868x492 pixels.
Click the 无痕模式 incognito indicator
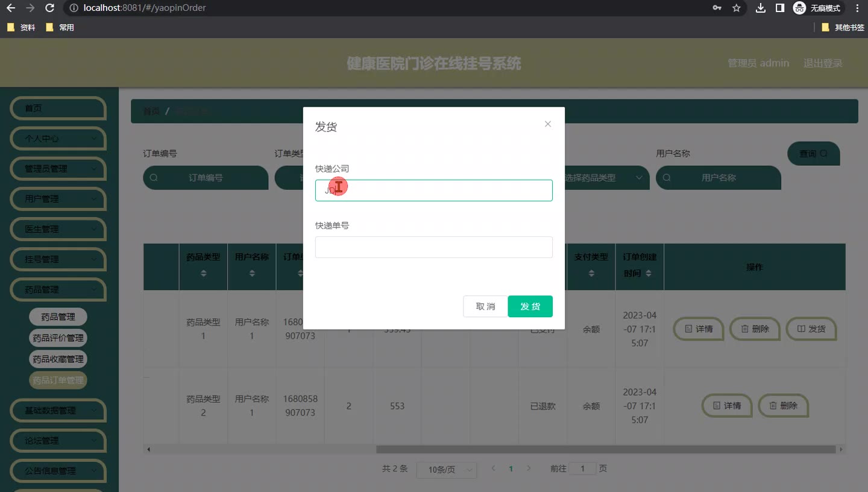coord(817,8)
